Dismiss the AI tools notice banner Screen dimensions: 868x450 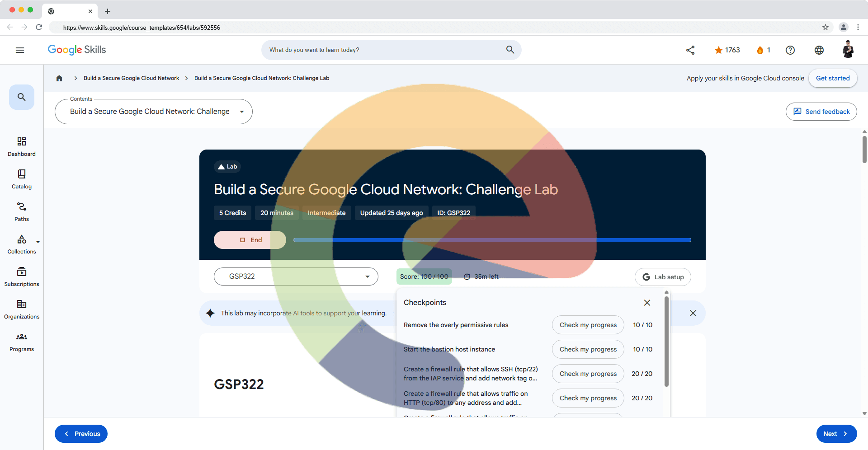tap(693, 313)
